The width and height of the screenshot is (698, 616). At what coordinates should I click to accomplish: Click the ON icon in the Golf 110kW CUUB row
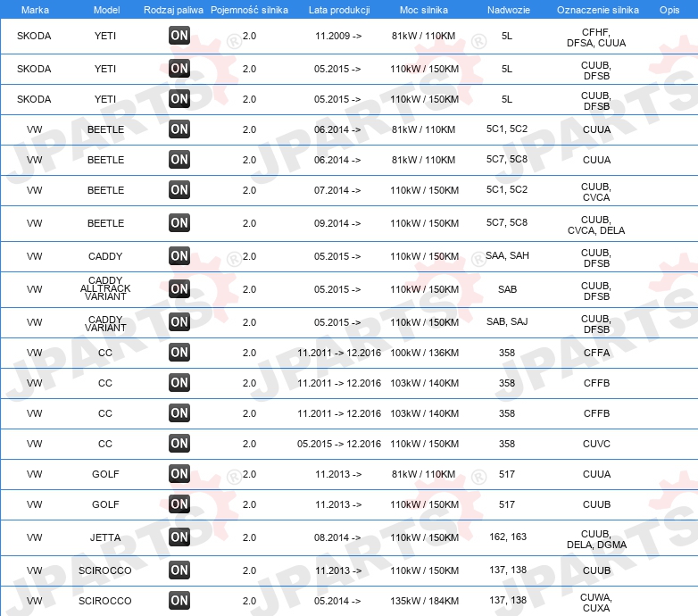click(179, 504)
